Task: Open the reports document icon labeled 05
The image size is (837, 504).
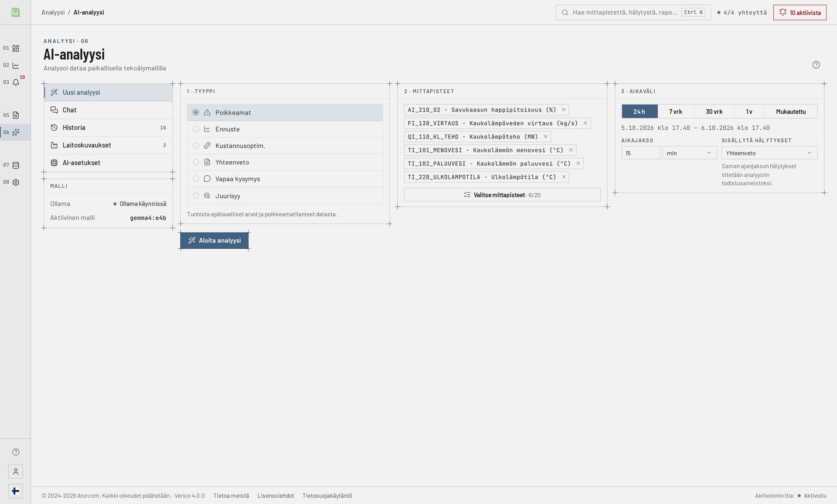Action: 16,115
